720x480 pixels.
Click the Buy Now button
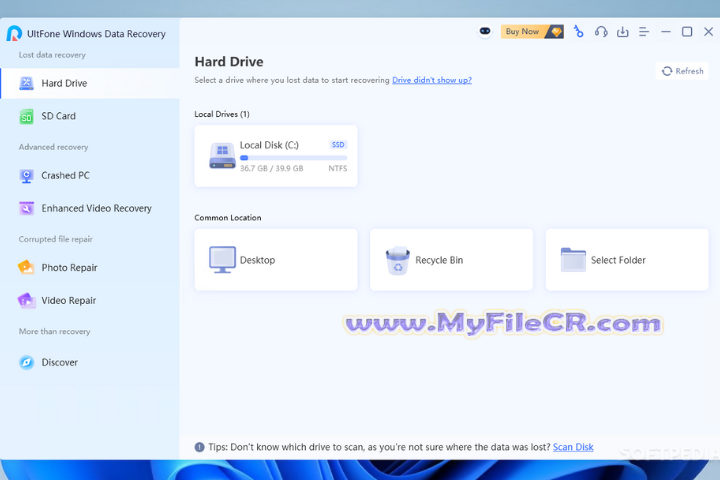pyautogui.click(x=532, y=32)
